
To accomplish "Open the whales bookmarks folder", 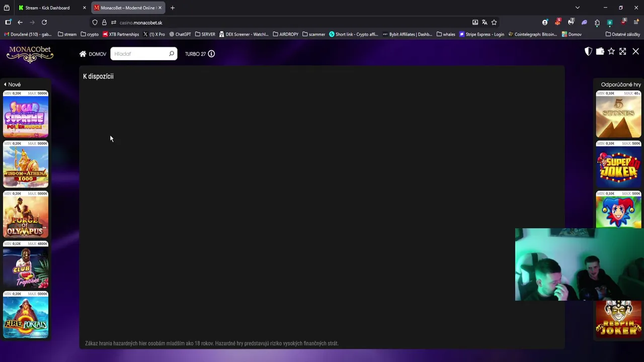I will click(x=446, y=34).
